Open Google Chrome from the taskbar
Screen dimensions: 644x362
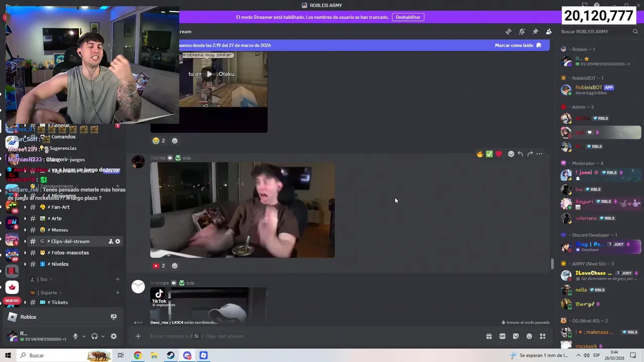tap(137, 355)
